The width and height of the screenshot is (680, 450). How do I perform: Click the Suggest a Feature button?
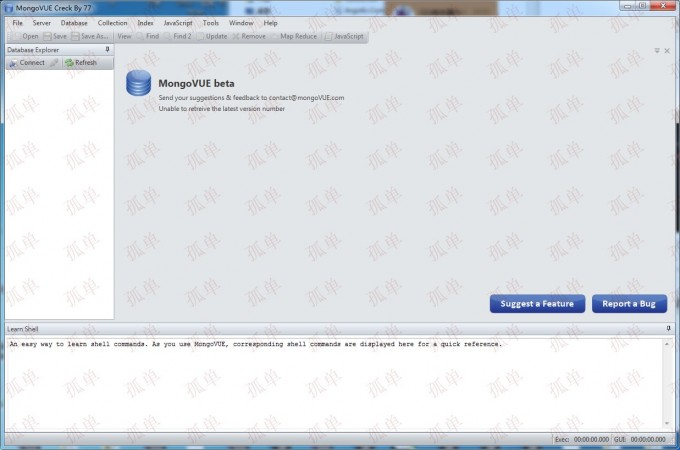tap(537, 304)
